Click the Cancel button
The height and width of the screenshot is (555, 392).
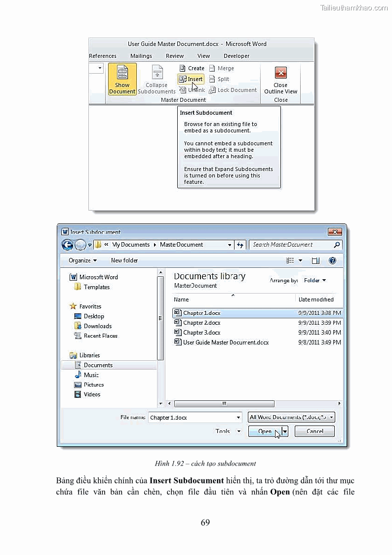[x=314, y=431]
